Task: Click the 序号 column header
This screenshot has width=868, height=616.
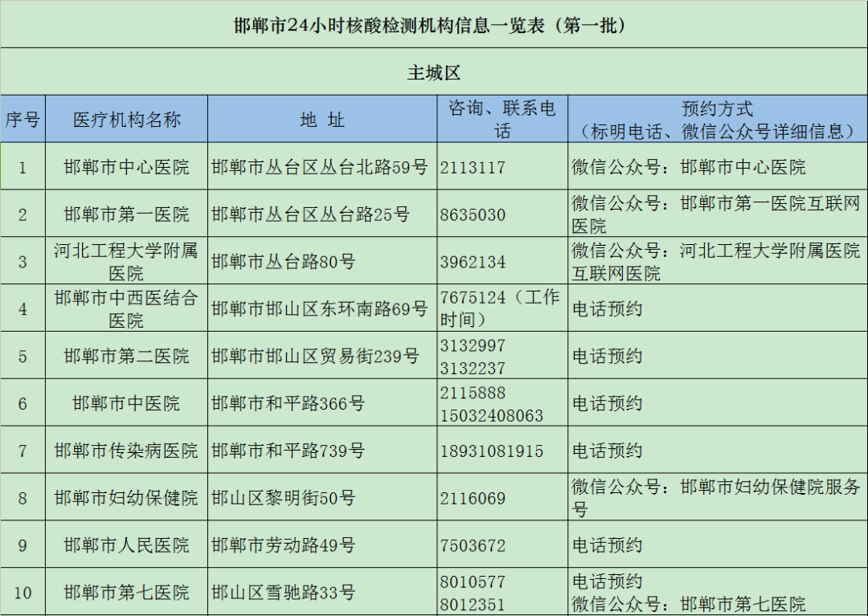Action: click(x=23, y=120)
